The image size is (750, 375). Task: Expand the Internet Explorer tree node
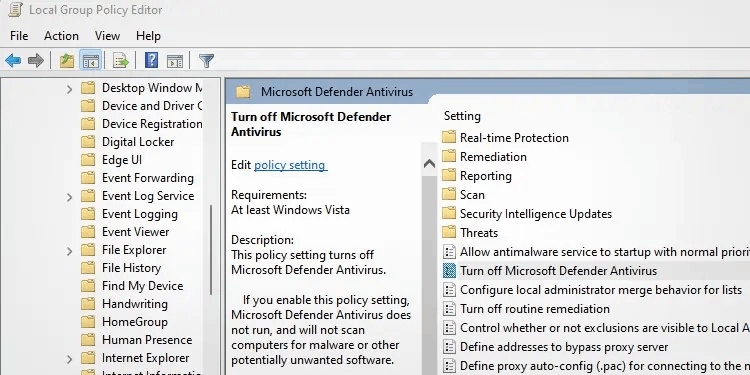pos(69,359)
